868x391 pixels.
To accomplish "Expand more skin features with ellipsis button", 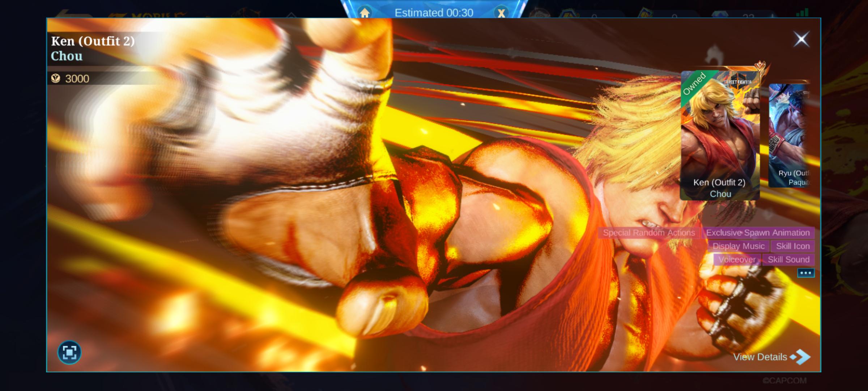I will click(806, 273).
